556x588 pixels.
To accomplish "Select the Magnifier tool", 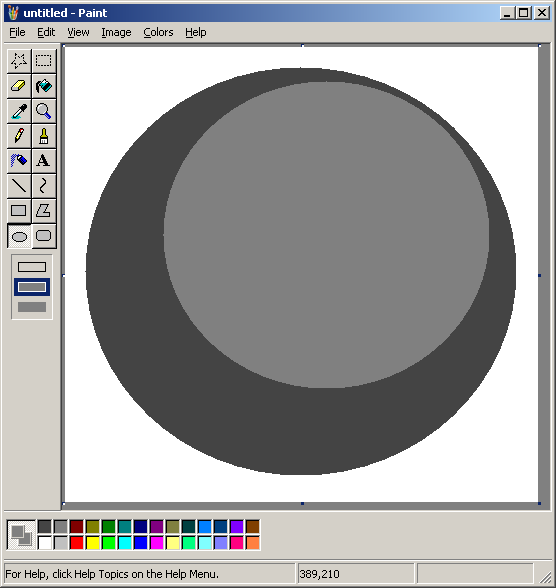I will coord(44,111).
